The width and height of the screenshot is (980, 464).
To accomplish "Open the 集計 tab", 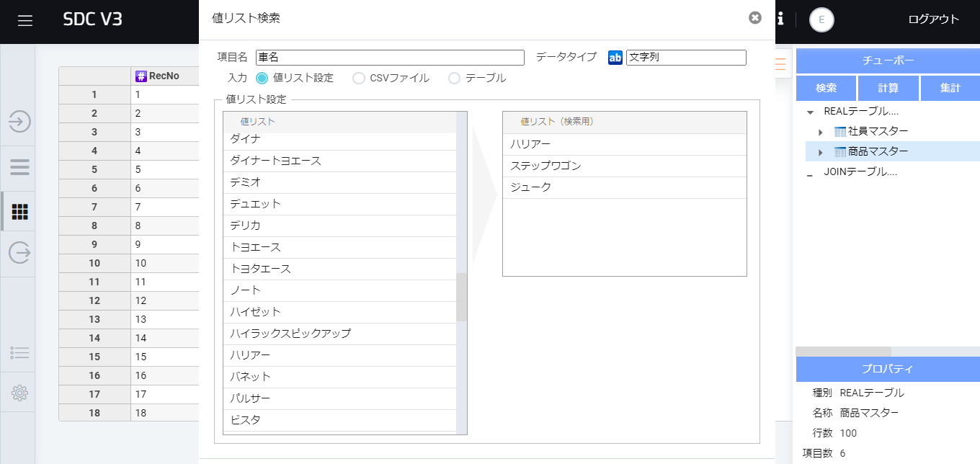I will [x=950, y=87].
